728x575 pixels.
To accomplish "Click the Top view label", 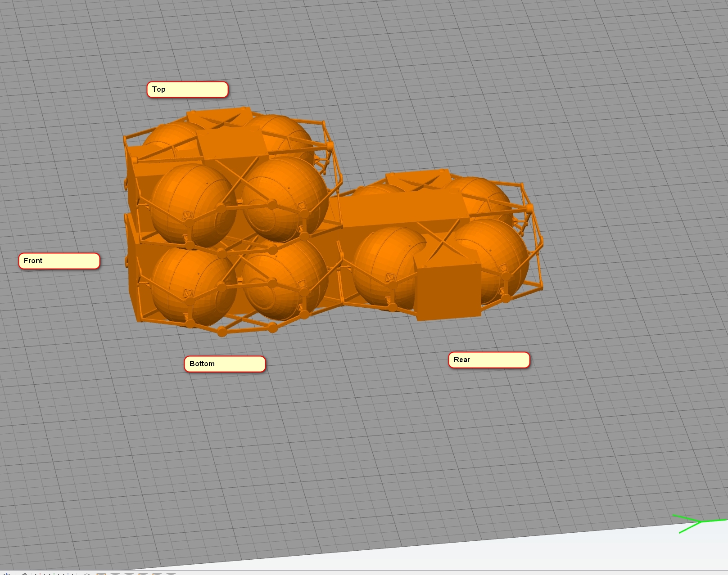I will (x=187, y=90).
